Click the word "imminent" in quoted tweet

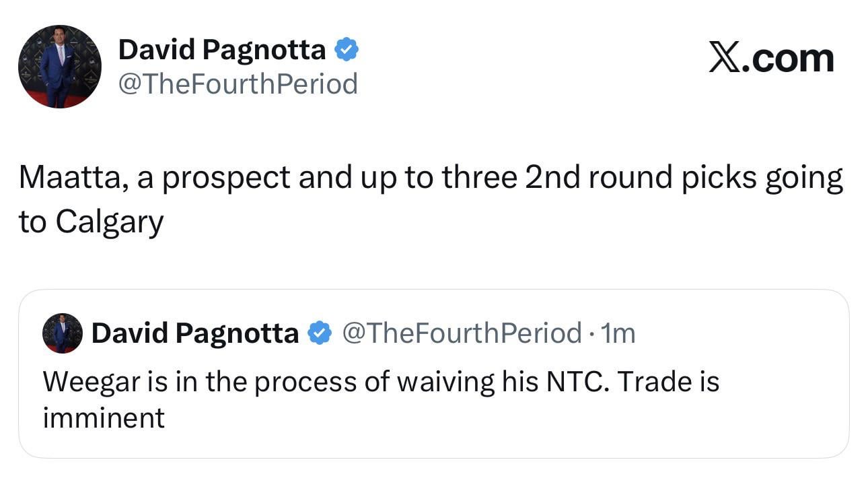tap(104, 418)
